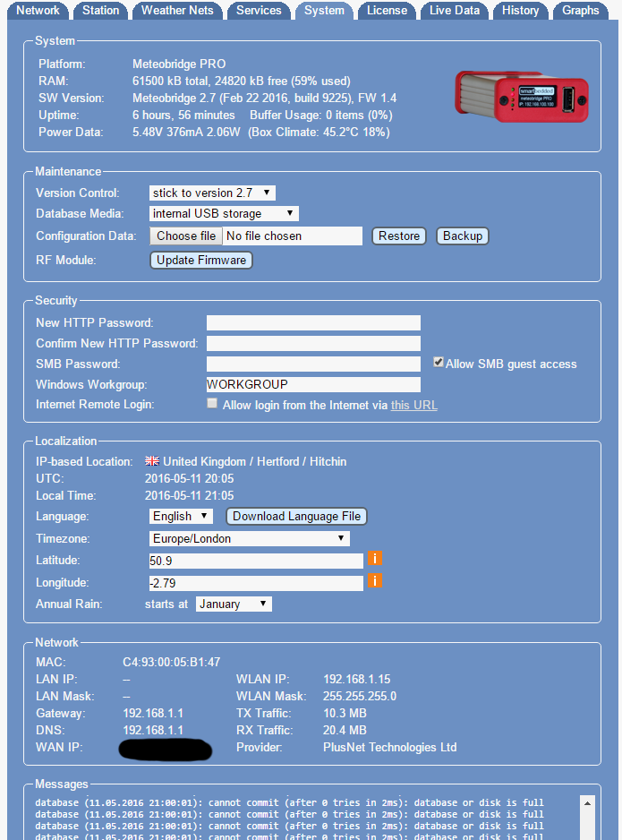
Task: Open the License tab
Action: (387, 11)
